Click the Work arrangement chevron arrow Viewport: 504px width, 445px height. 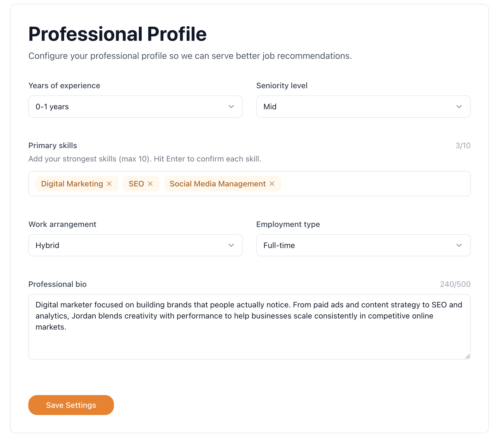pos(231,245)
